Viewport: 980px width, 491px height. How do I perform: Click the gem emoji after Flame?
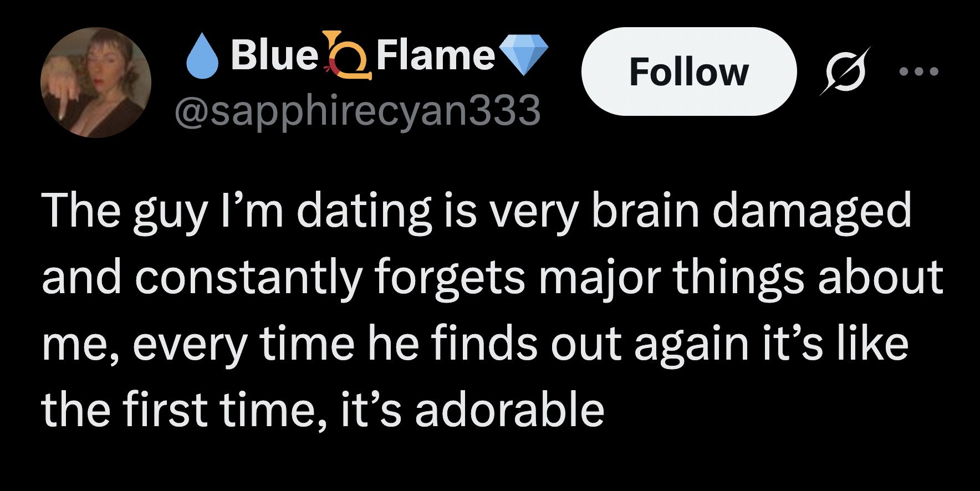[x=524, y=54]
